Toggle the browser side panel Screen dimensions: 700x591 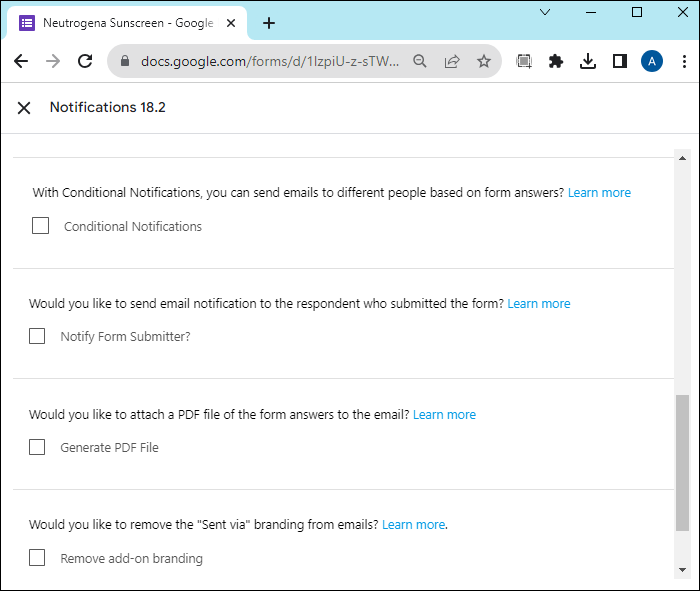(620, 62)
